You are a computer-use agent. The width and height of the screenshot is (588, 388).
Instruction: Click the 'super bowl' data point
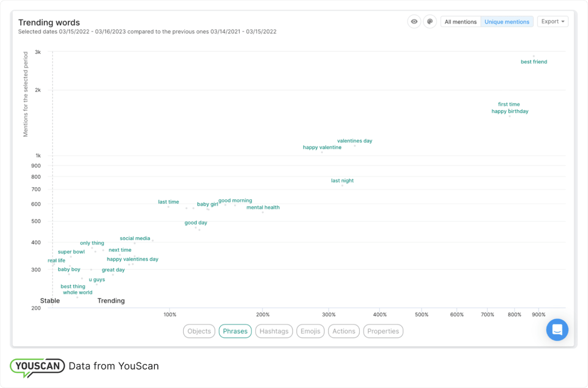pyautogui.click(x=71, y=257)
